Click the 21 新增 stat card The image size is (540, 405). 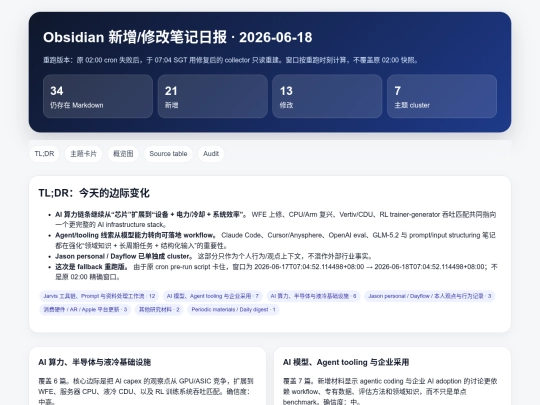click(x=212, y=96)
